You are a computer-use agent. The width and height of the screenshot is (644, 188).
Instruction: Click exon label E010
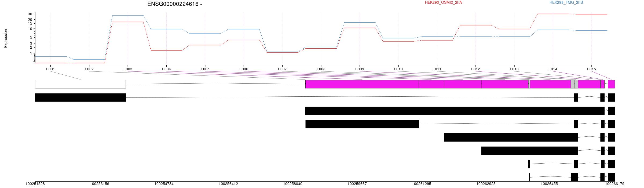tap(398, 69)
